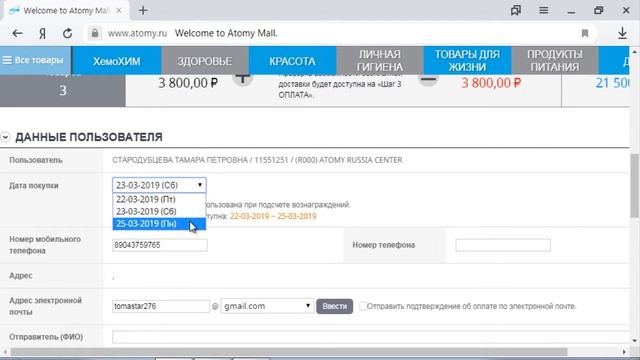Screen dimensions: 640x360
Task: Click the address bar URL www.atomy.ru
Action: click(x=138, y=33)
